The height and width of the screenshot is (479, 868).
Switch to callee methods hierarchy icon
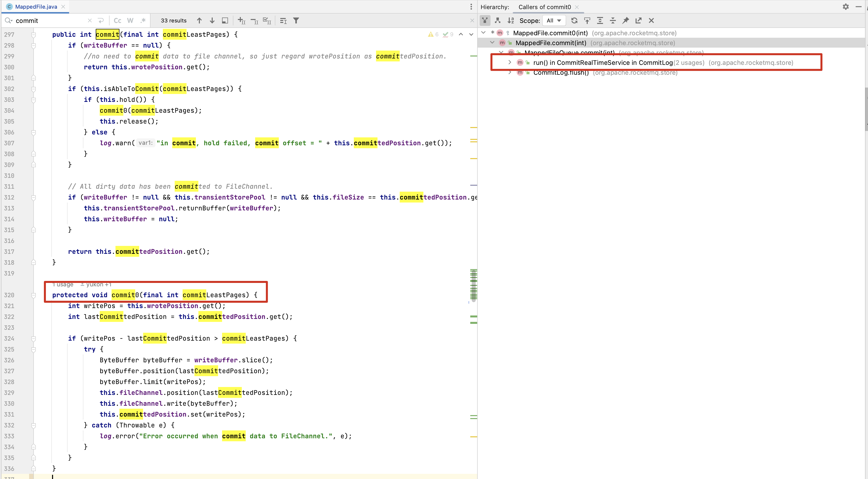(497, 20)
